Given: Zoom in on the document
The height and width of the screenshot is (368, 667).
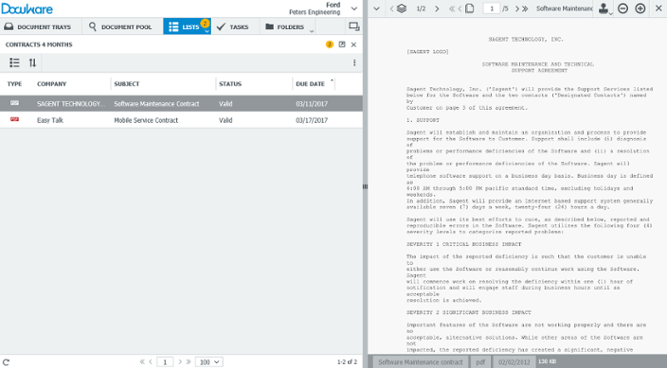Looking at the screenshot, I should [x=640, y=9].
